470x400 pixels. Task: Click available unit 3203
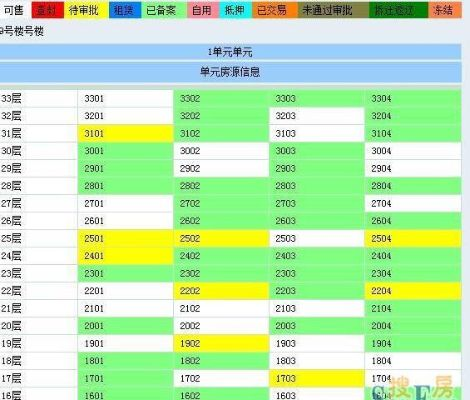point(317,116)
